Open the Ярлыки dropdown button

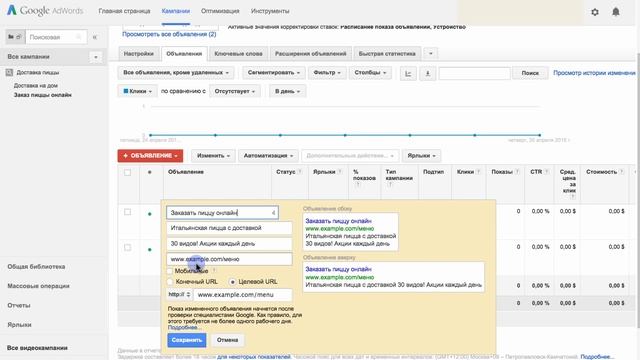coord(421,156)
